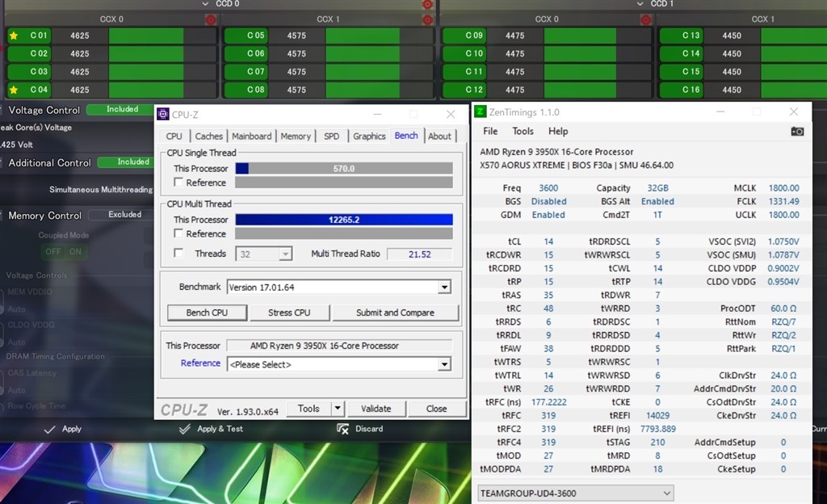Tick the Multi Thread Reference checkbox
Screen dimensions: 827x504
pyautogui.click(x=178, y=233)
